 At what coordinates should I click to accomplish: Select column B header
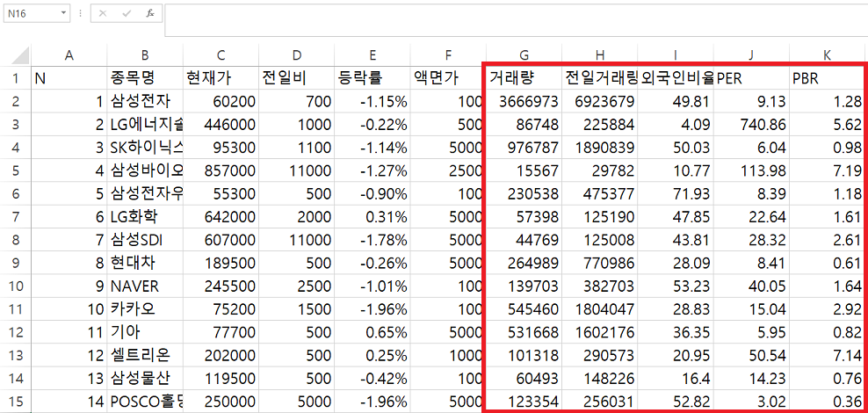(x=145, y=54)
